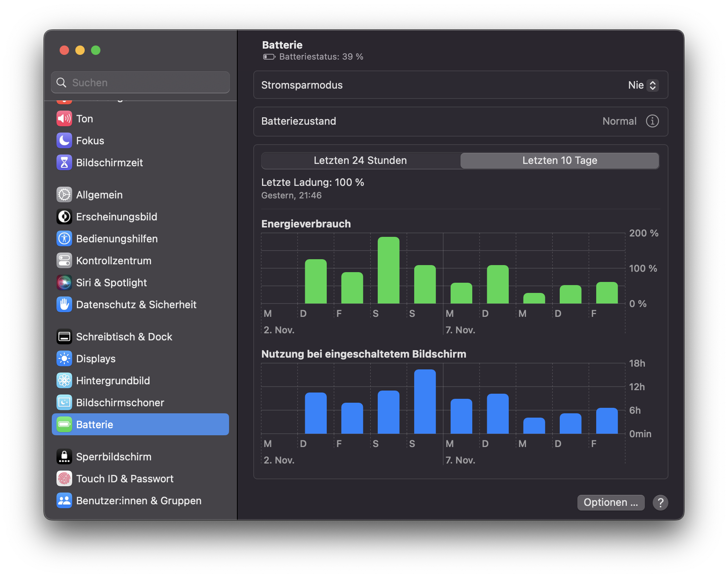The image size is (728, 578).
Task: Select Ton in the sidebar
Action: 140,119
